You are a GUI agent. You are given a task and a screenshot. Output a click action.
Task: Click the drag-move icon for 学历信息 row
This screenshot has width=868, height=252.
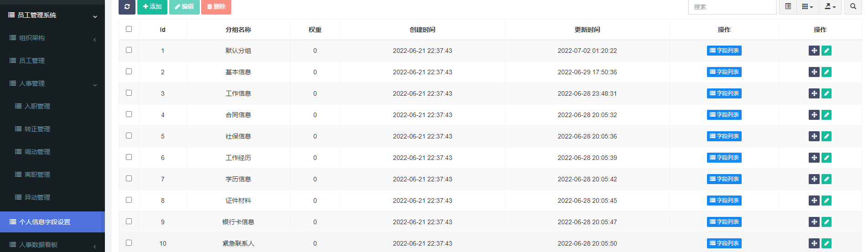pos(814,179)
